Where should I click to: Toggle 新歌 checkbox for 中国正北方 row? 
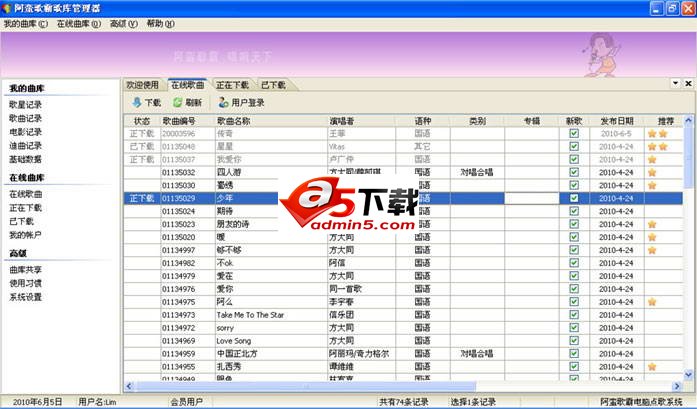574,353
